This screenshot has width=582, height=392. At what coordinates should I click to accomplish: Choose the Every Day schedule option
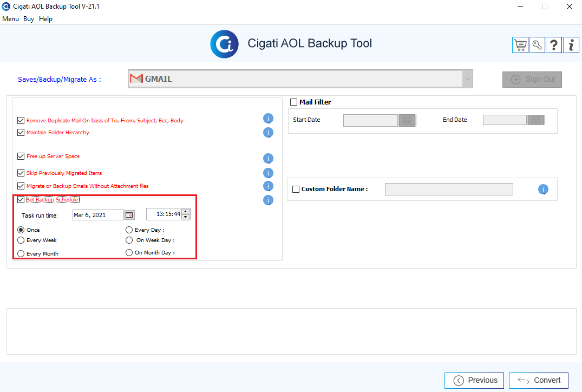[x=129, y=230]
